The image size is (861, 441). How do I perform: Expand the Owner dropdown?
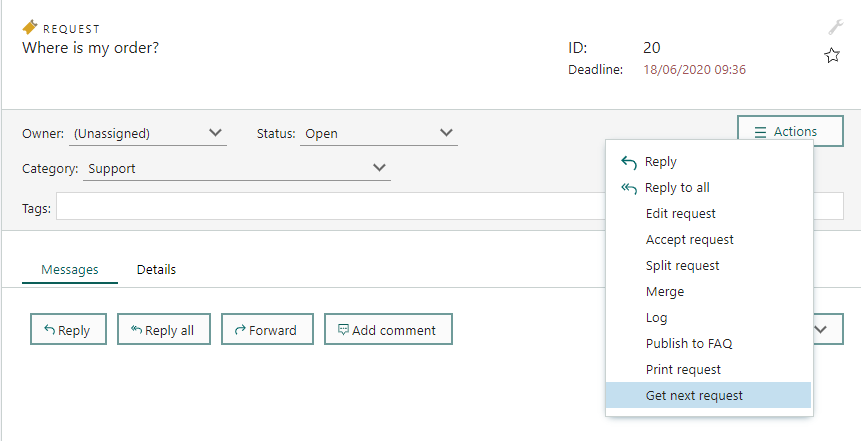click(x=148, y=133)
